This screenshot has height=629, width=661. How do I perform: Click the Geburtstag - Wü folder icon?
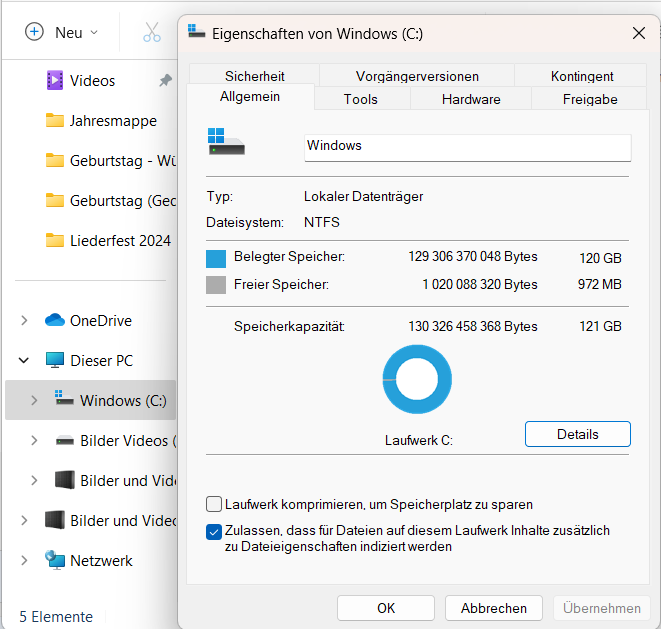tap(55, 160)
